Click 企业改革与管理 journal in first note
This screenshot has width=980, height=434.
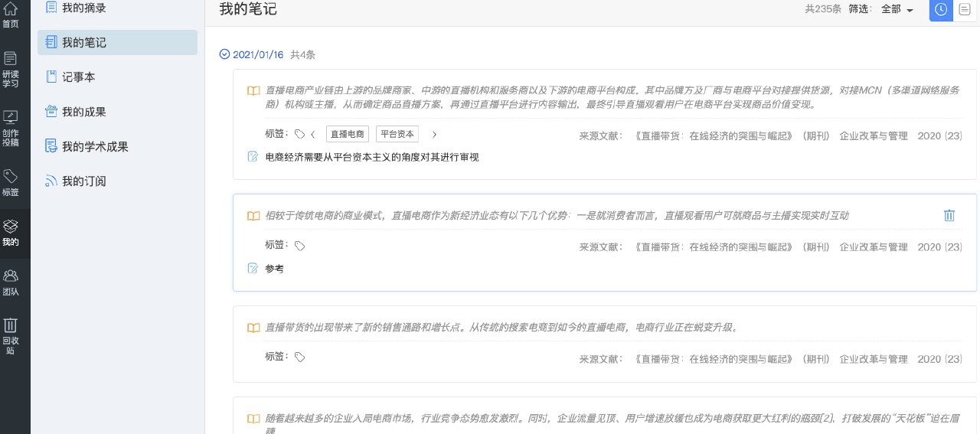click(874, 136)
